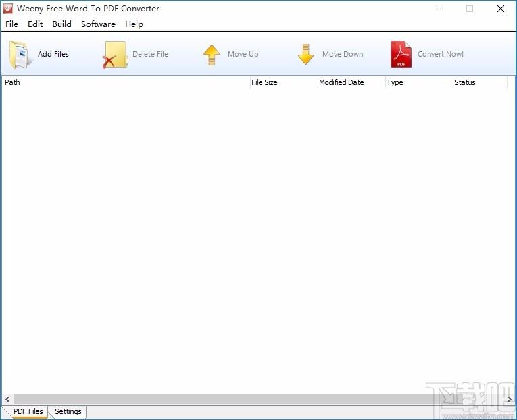Open the Edit menu

pyautogui.click(x=35, y=24)
